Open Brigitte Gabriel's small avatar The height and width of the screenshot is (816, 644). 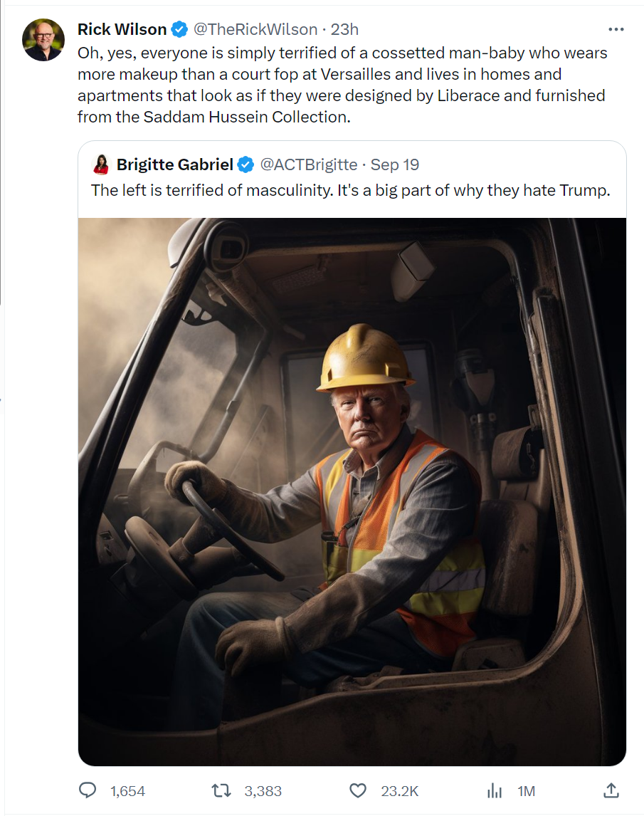[x=101, y=164]
